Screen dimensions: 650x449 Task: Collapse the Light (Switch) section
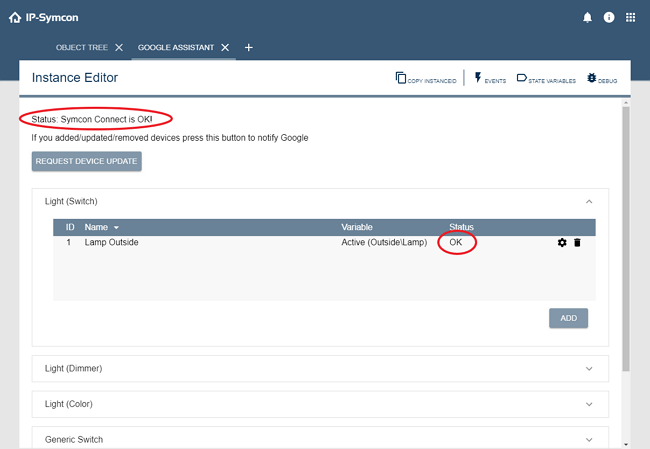tap(588, 201)
